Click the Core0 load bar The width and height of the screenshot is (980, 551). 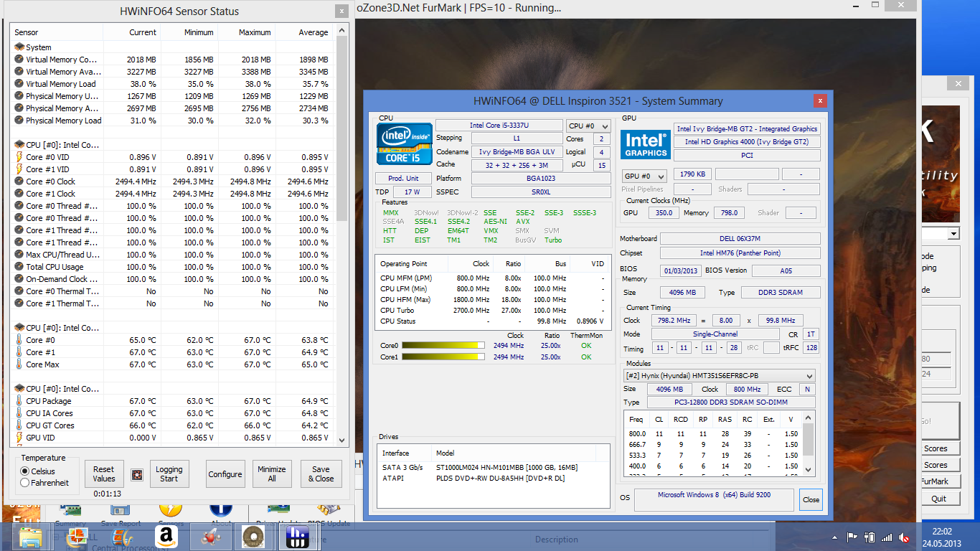click(x=443, y=346)
